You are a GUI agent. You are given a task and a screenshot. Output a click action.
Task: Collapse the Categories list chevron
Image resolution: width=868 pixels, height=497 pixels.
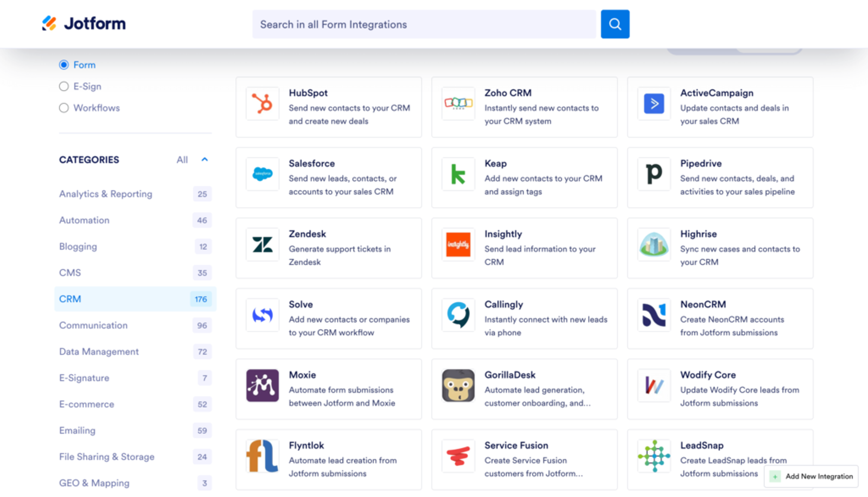pos(205,160)
